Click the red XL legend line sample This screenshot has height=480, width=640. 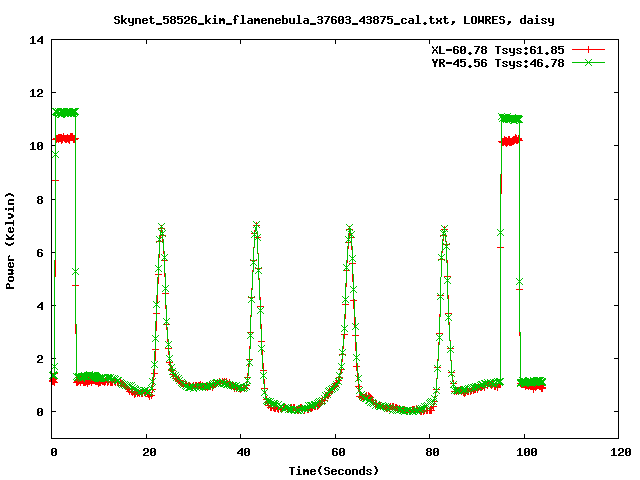588,50
